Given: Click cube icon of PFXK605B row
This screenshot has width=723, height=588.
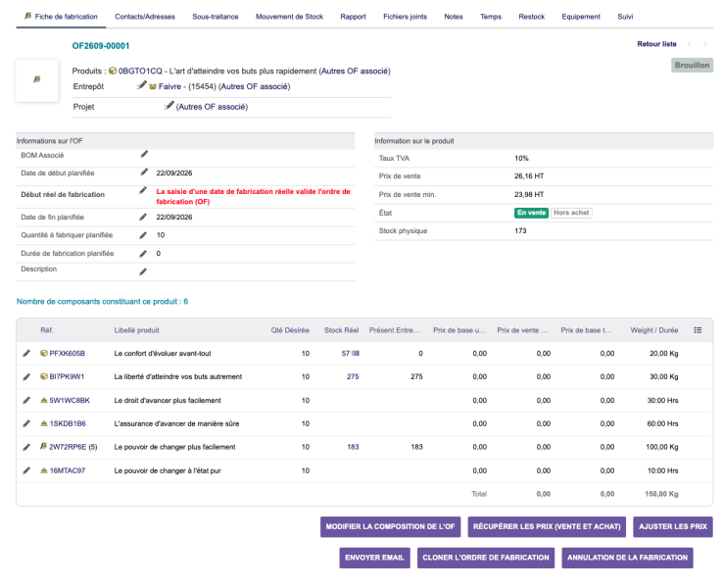Looking at the screenshot, I should click(44, 353).
